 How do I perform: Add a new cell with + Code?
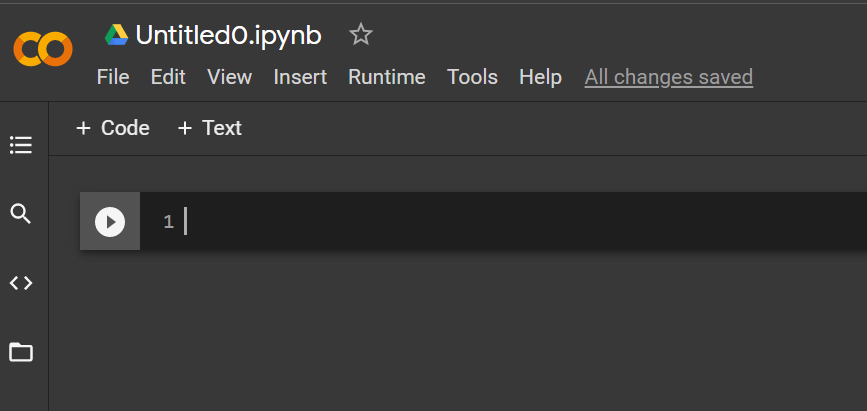[113, 128]
